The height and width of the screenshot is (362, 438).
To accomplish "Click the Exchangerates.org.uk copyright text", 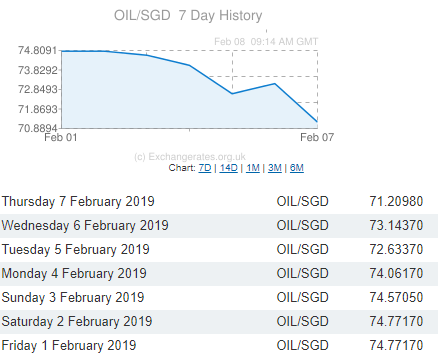I will click(190, 157).
